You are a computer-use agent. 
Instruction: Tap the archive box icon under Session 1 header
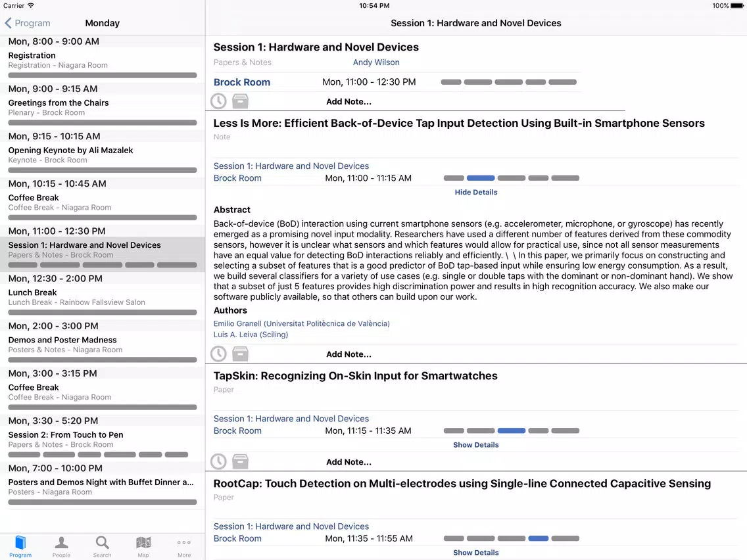pyautogui.click(x=240, y=101)
